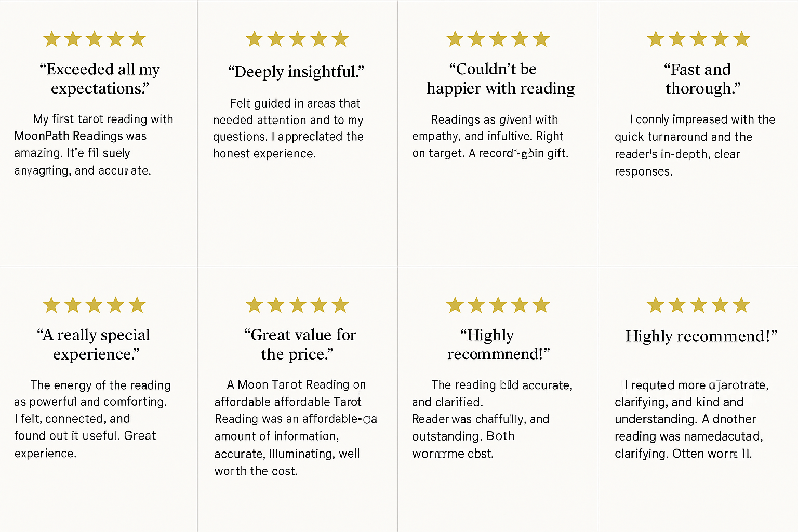Click the fifth star above "Deeply insightful"
Screen dimensions: 798x532
point(340,39)
